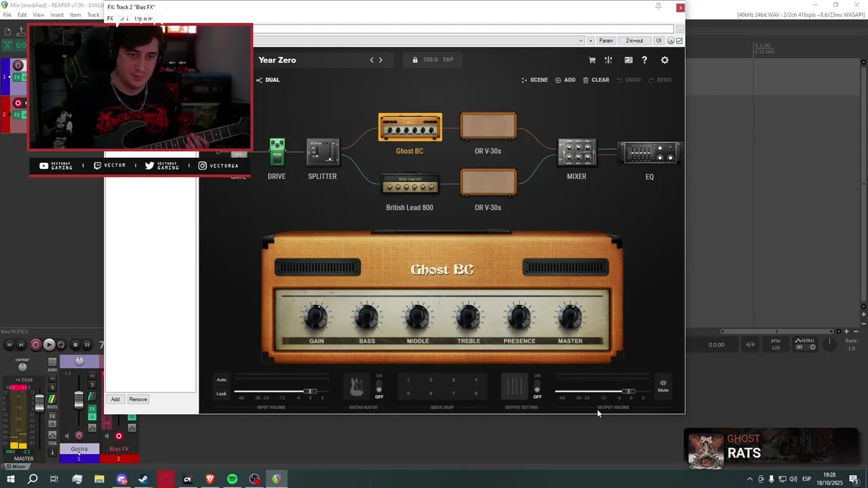Go to project end in transport

(x=22, y=345)
